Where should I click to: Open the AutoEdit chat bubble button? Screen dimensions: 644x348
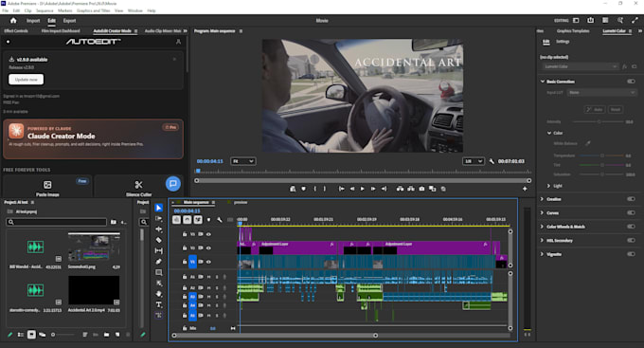point(173,183)
